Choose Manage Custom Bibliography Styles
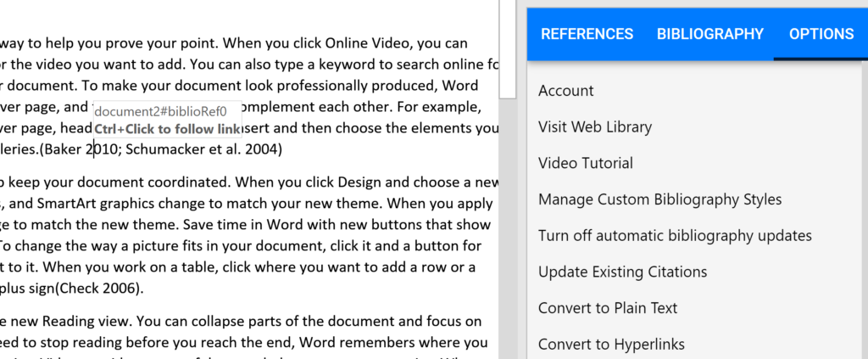The image size is (868, 359). pyautogui.click(x=659, y=199)
